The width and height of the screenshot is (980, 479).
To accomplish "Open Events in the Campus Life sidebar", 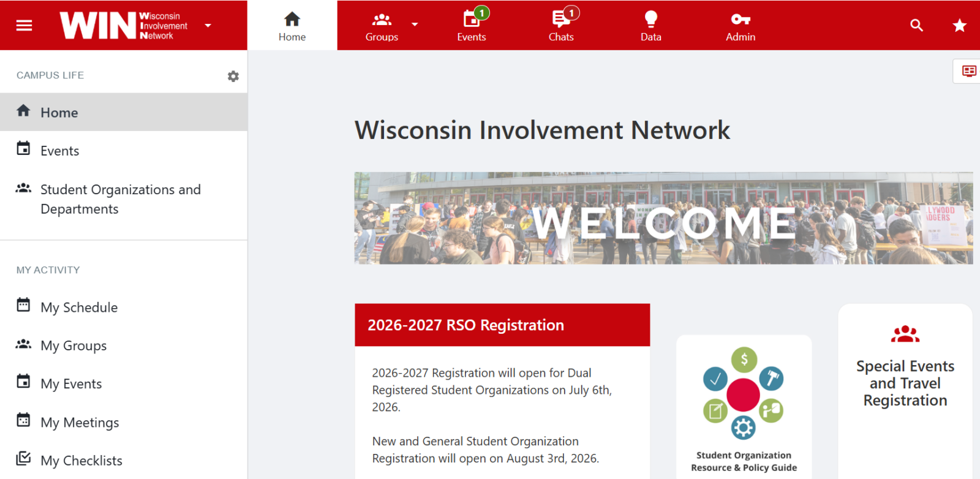I will pyautogui.click(x=124, y=150).
